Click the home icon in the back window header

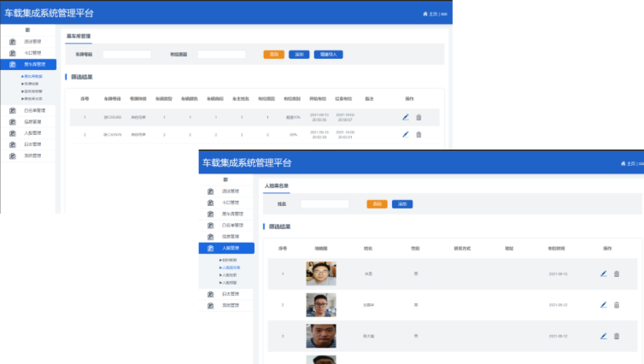coord(425,14)
